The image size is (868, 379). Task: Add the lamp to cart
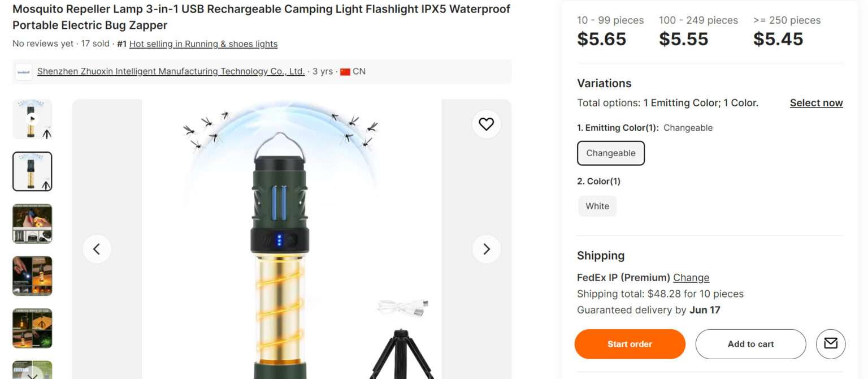750,343
